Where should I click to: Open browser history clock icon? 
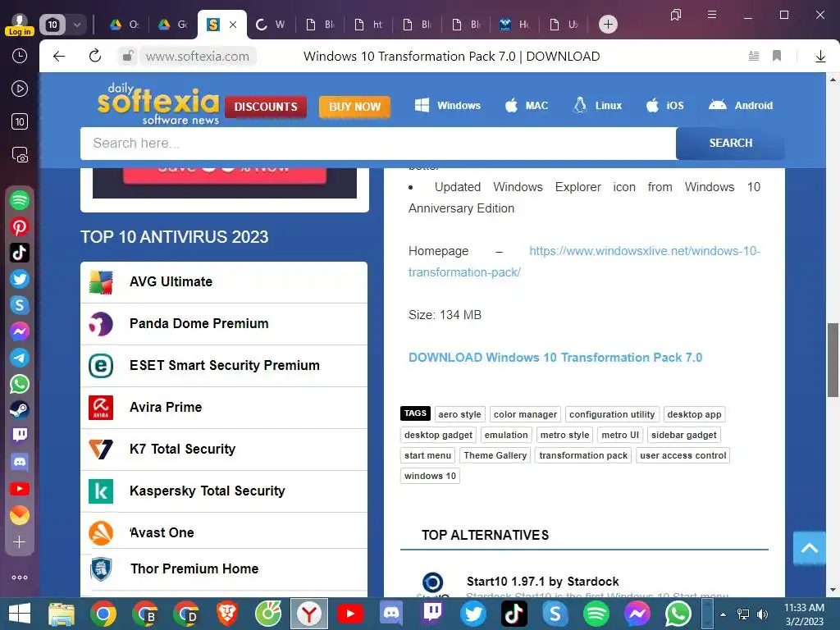pyautogui.click(x=20, y=56)
